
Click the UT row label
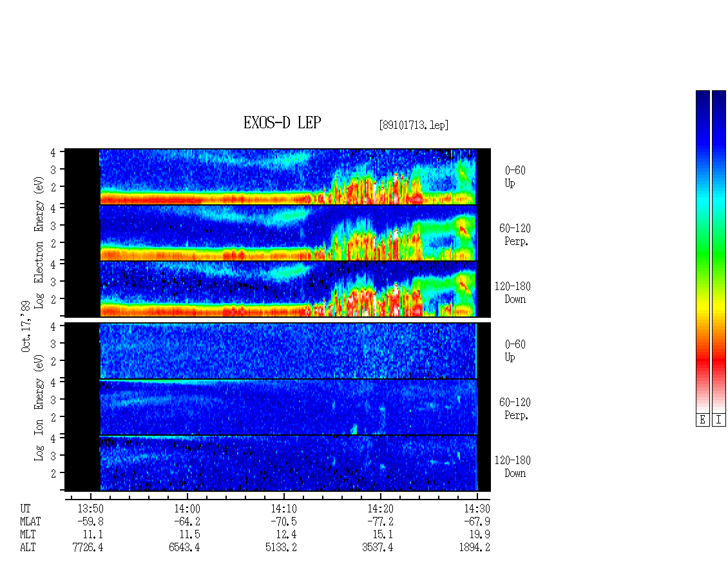25,509
